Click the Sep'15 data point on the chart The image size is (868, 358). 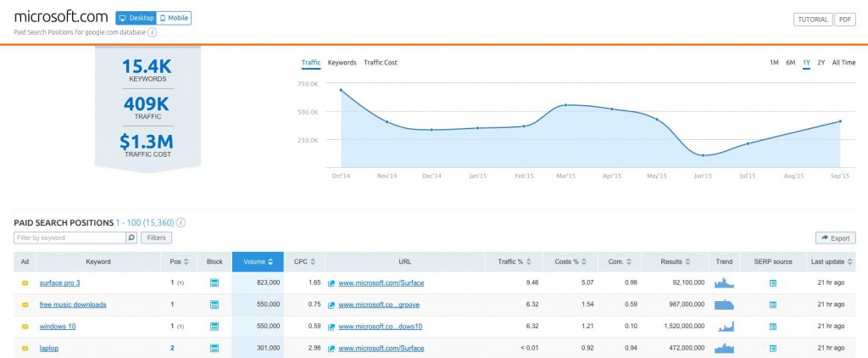(x=840, y=121)
